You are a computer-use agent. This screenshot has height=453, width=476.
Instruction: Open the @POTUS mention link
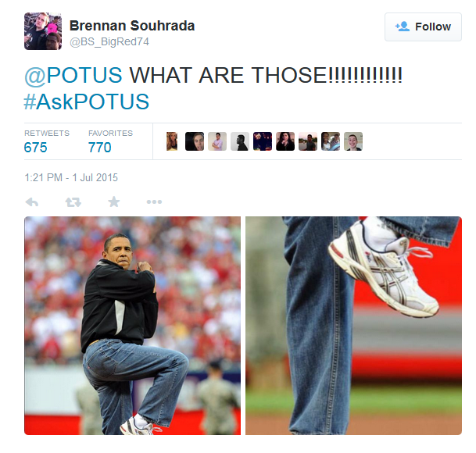click(73, 75)
